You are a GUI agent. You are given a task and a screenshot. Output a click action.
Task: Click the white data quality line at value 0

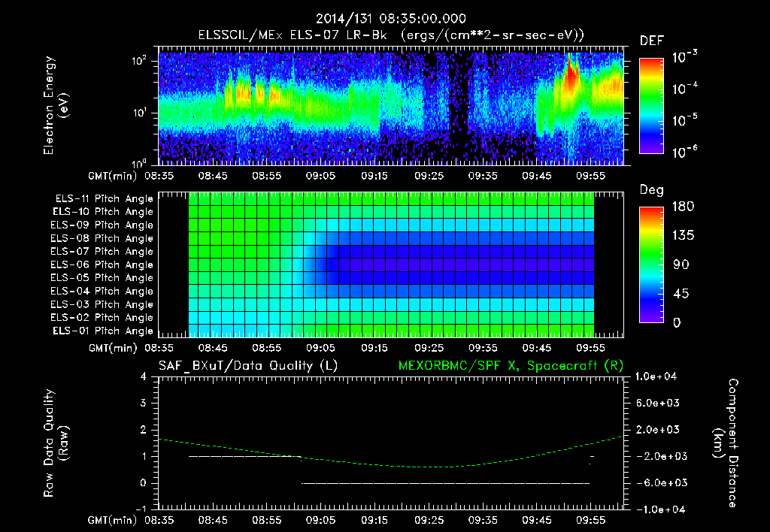tap(445, 483)
